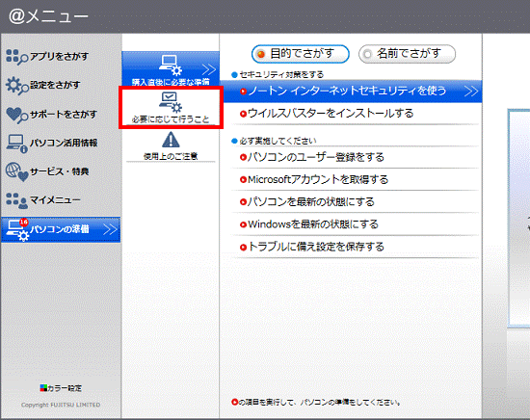Click the 購入直後に必要な準備 computer icon
The image size is (530, 420).
[171, 66]
